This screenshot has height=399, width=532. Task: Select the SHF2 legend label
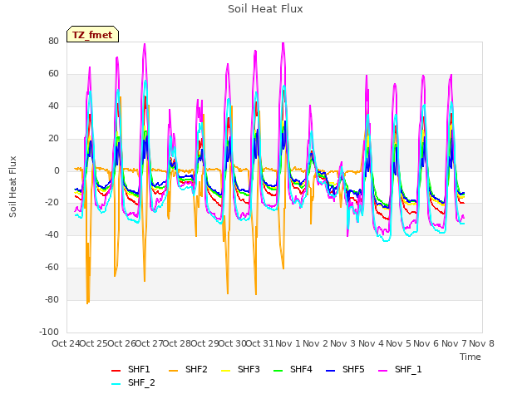[x=196, y=369]
